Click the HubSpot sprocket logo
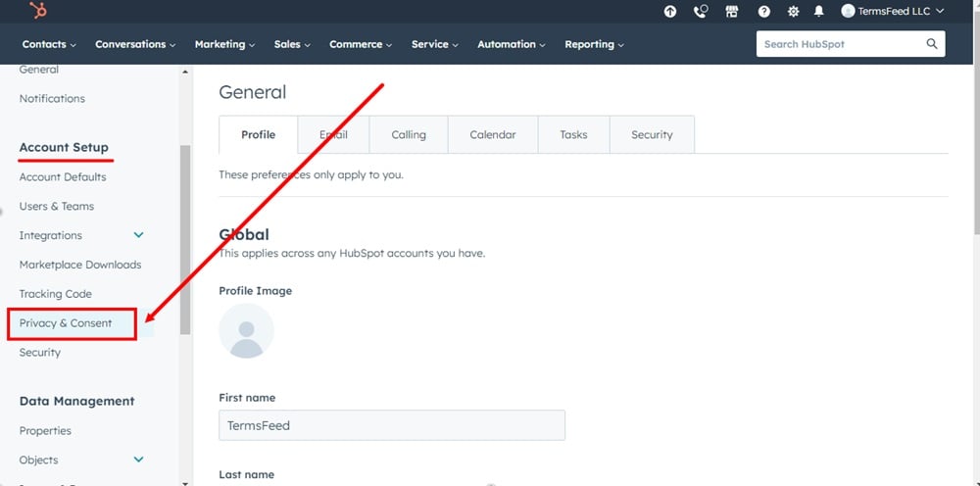Viewport: 980px width, 486px height. pyautogui.click(x=38, y=10)
